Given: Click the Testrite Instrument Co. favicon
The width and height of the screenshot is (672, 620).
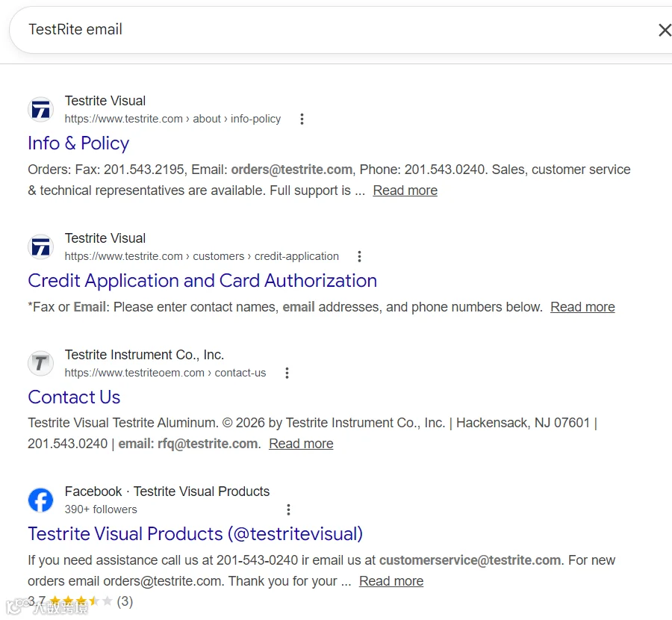Looking at the screenshot, I should click(41, 364).
